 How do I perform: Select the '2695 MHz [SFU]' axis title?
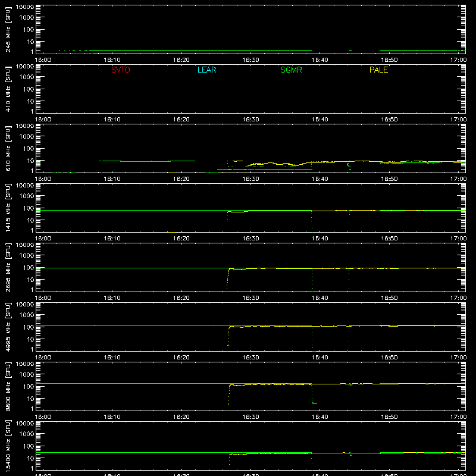click(x=8, y=267)
